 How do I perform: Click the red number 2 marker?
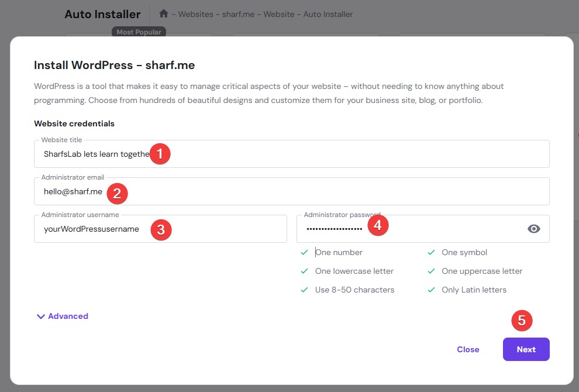click(116, 193)
